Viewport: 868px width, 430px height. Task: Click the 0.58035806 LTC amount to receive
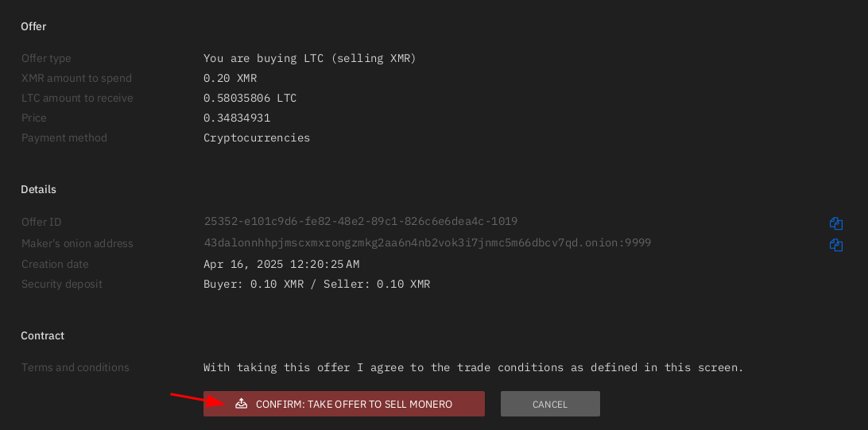(250, 98)
